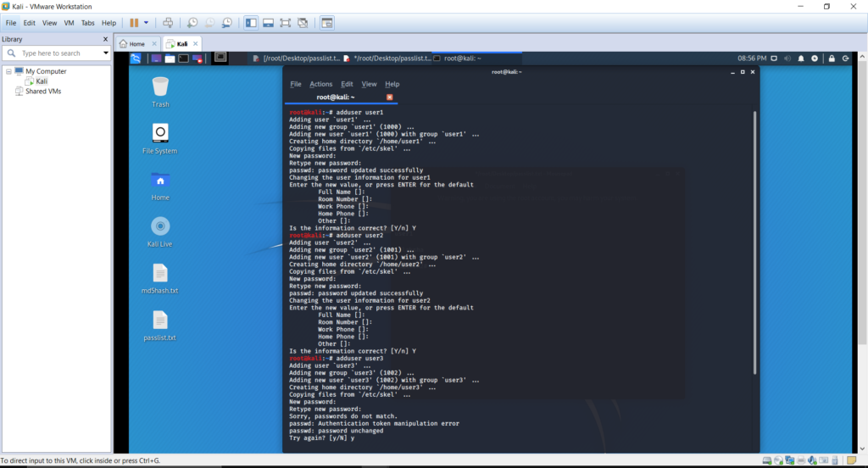
Task: Click the Send Ctrl+Alt+Del icon in the toolbar
Action: click(168, 23)
